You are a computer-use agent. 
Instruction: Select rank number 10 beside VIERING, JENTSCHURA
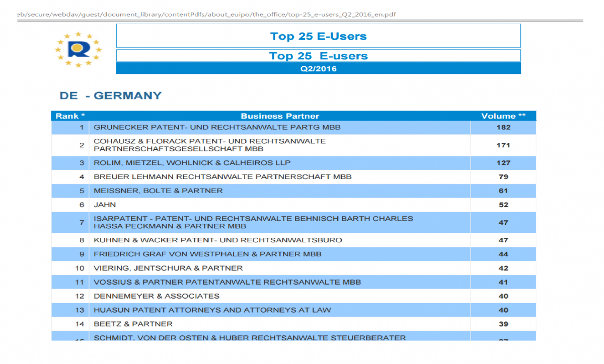point(80,268)
